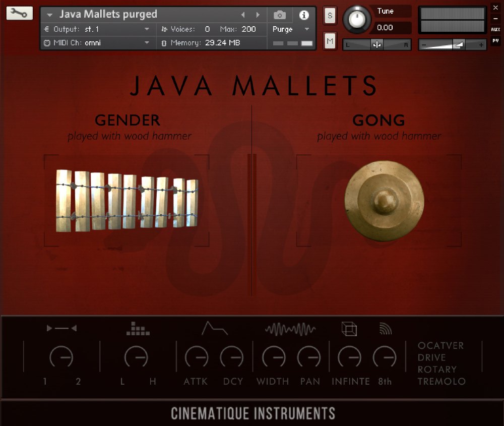This screenshot has height=426, width=504.
Task: Click the EQ bars icon above the L and H knobs
Action: [138, 328]
